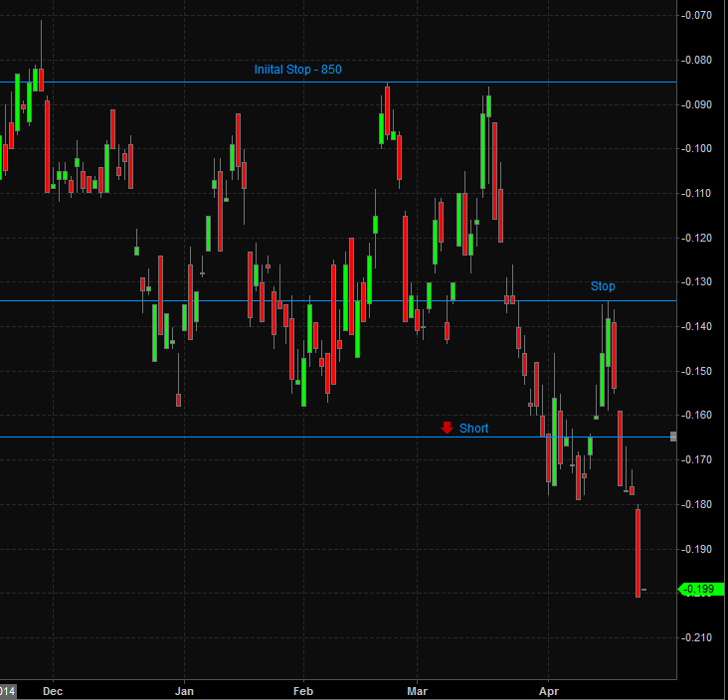Click the -0.070 price axis label
This screenshot has width=728, height=700.
(696, 15)
